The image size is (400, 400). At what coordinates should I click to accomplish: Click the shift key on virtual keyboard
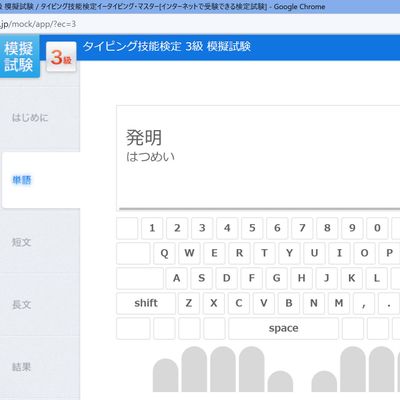146,303
